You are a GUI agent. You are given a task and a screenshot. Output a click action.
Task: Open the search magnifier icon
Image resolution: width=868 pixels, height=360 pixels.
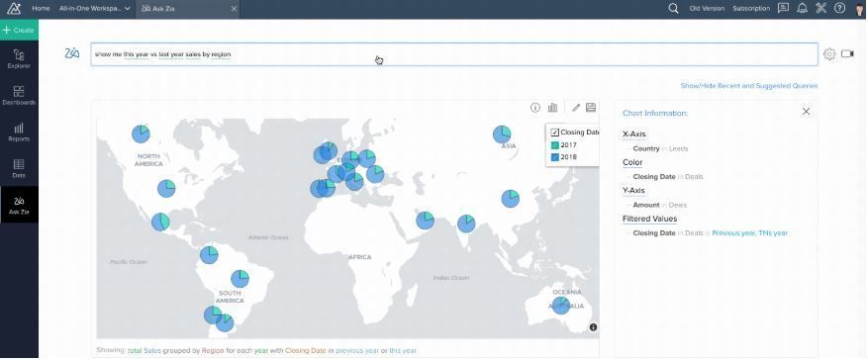(673, 8)
